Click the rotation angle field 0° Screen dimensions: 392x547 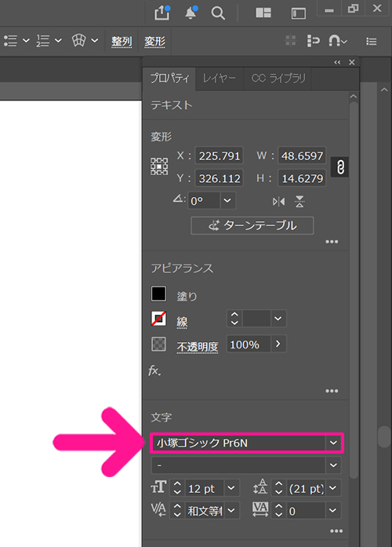[204, 201]
